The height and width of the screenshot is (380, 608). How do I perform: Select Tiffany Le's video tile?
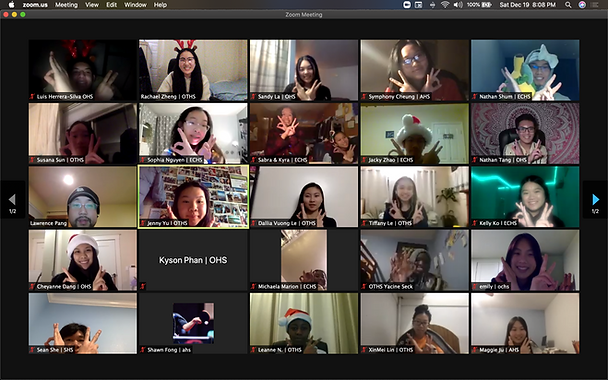tap(415, 197)
